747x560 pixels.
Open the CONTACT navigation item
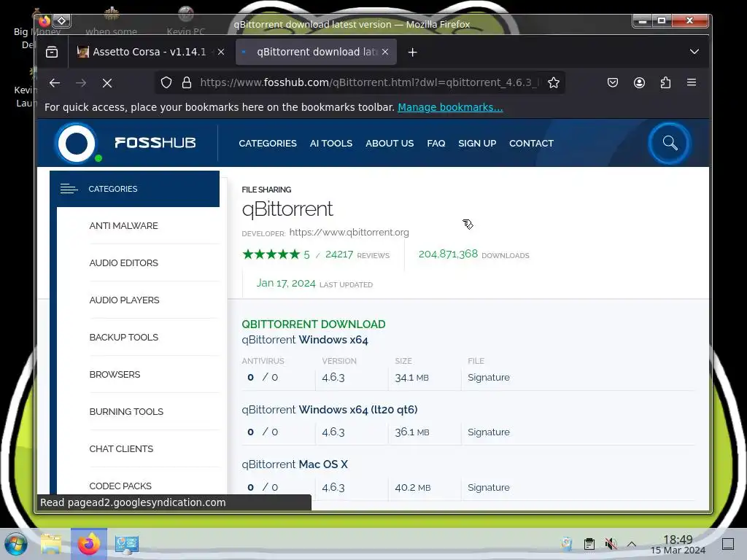coord(531,144)
